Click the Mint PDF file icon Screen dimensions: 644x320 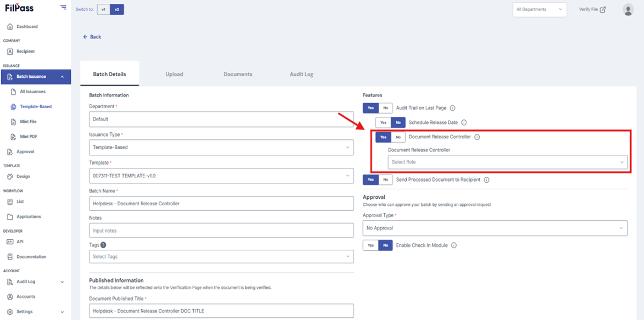pyautogui.click(x=13, y=137)
